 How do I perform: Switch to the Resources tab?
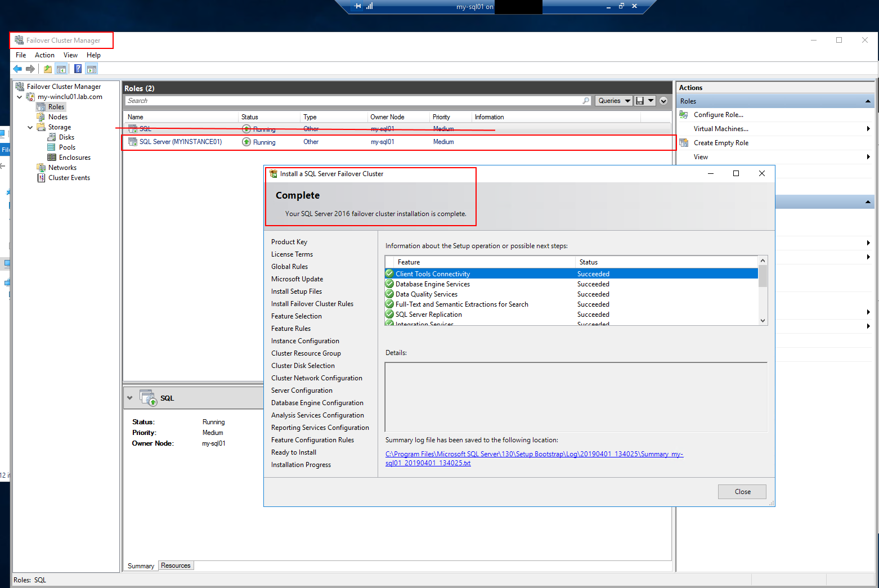pos(176,565)
